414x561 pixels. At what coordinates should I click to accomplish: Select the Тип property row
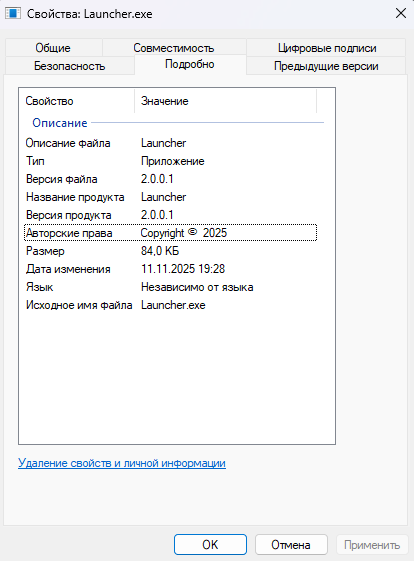171,161
